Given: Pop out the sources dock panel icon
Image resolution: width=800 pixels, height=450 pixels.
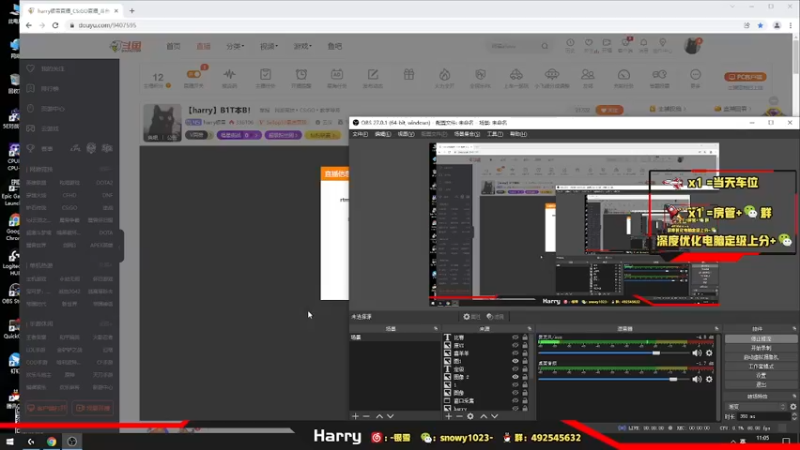Looking at the screenshot, I should (x=529, y=329).
